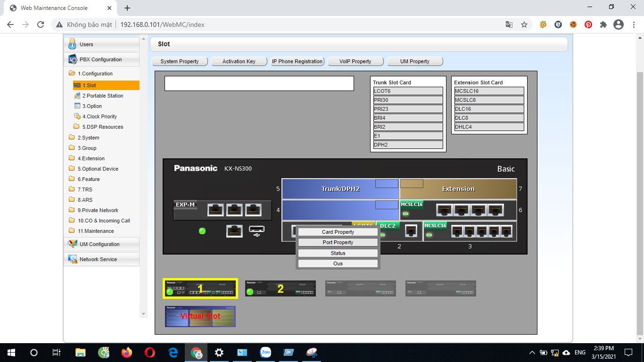644x362 pixels.
Task: Click the Activation Key button
Action: click(239, 61)
